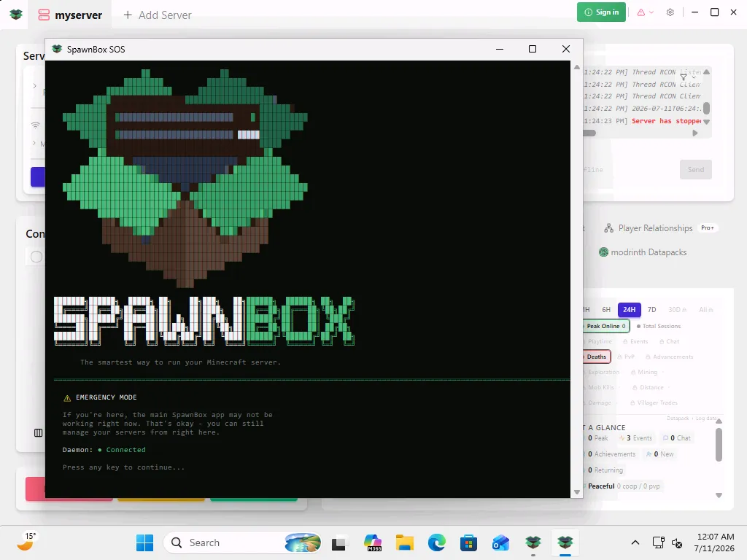Click the '0 Achievements' stat chip
Viewport: 747px width, 560px height.
tap(611, 454)
